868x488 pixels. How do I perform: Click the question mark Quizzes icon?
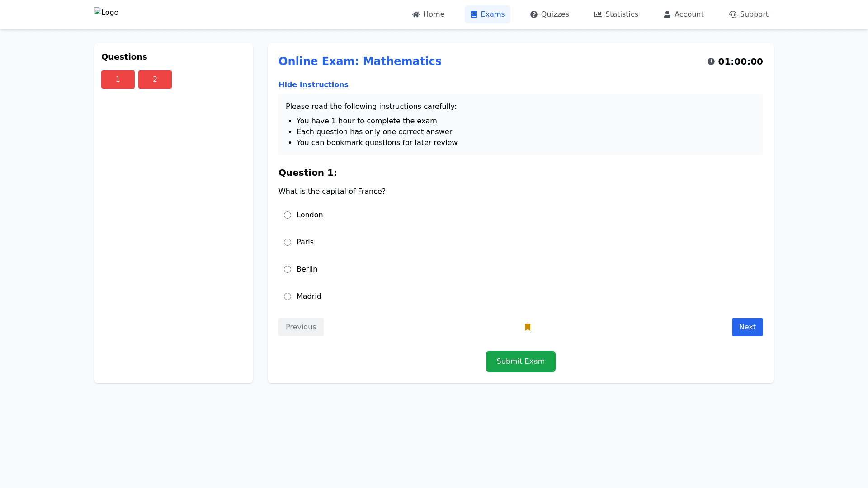(533, 14)
